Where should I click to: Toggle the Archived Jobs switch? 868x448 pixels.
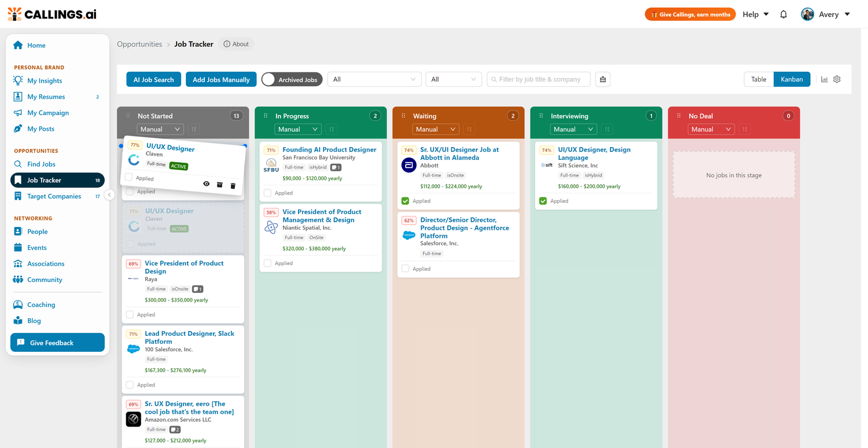(291, 79)
